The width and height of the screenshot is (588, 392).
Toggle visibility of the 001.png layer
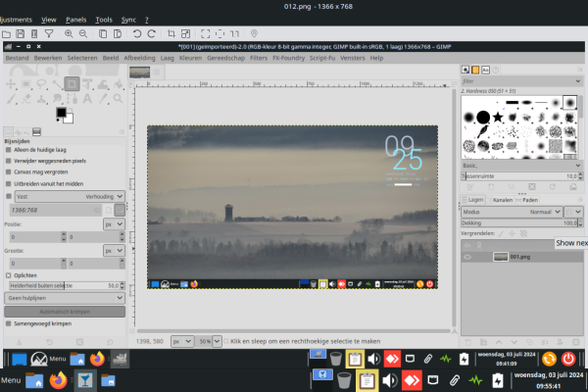coord(467,257)
